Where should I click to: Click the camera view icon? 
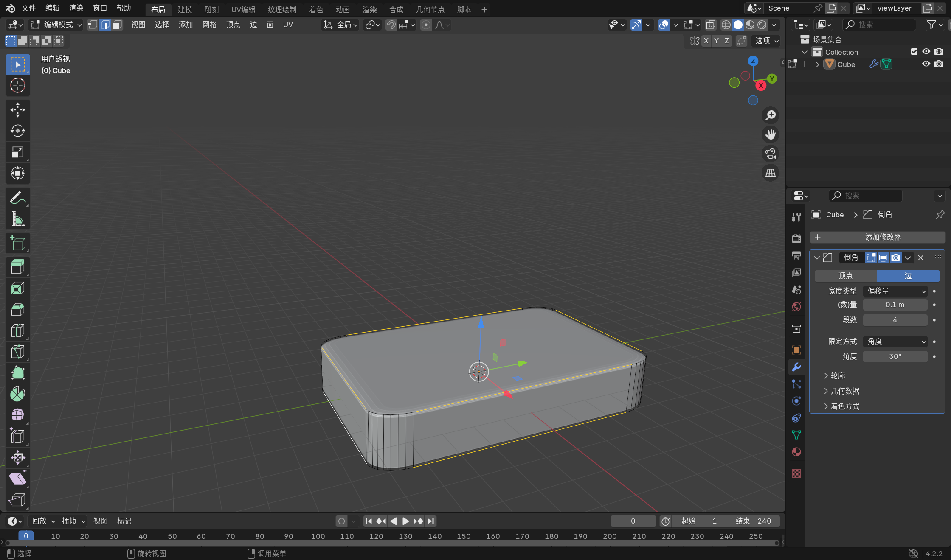pos(770,154)
